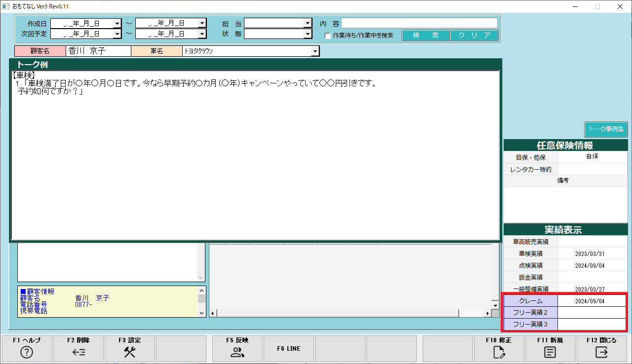The width and height of the screenshot is (632, 364).
Task: Click the 検索 search button
Action: point(426,35)
